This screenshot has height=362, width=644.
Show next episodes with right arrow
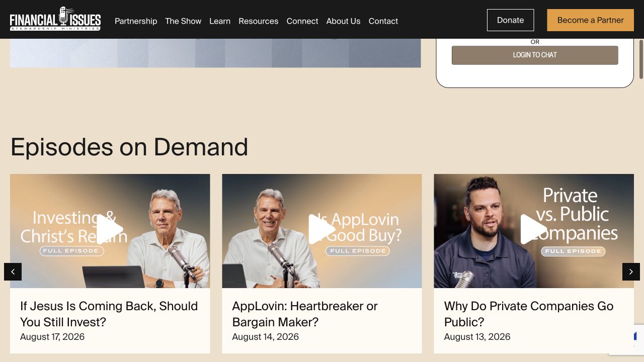[631, 271]
